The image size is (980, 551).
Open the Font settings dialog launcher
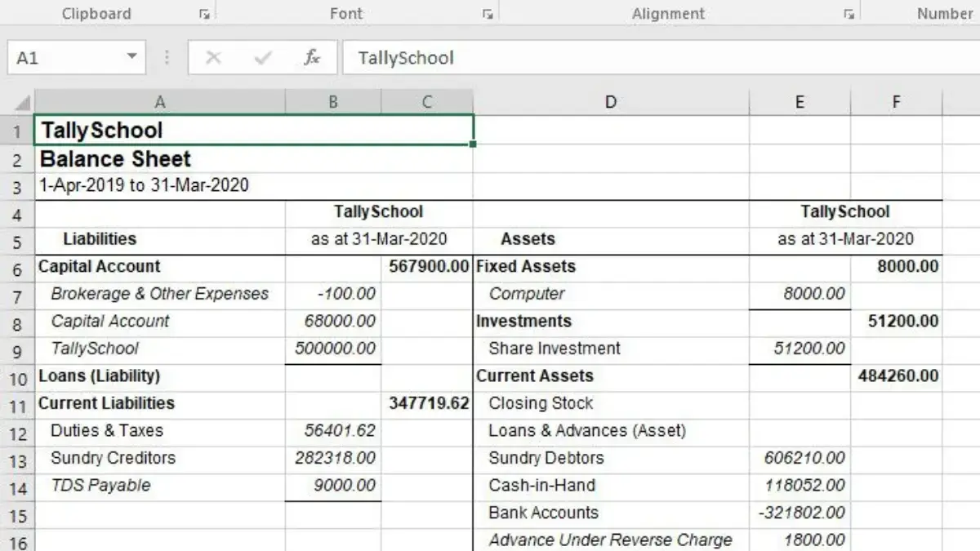(487, 14)
